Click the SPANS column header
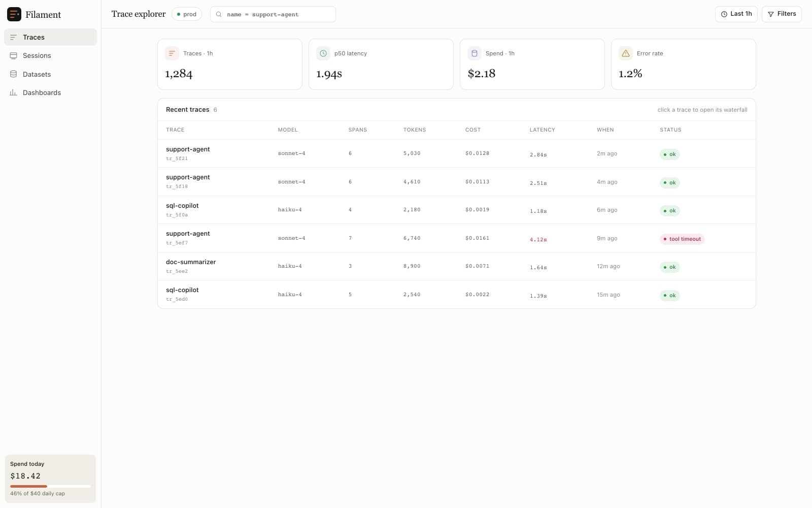Viewport: 812px width, 508px height. [x=358, y=130]
